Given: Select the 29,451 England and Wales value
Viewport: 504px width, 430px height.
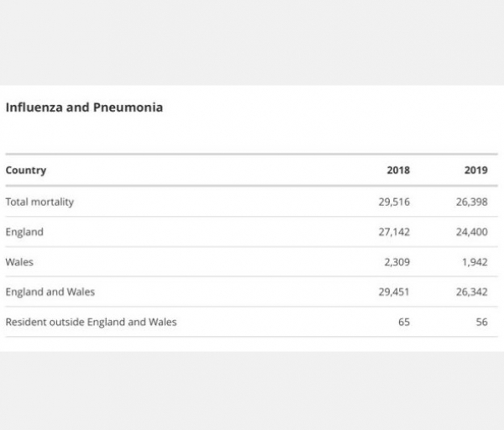Looking at the screenshot, I should [x=394, y=291].
